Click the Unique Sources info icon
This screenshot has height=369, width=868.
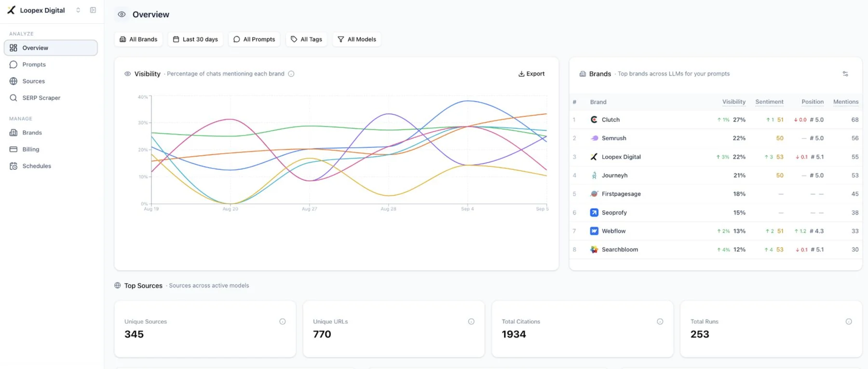click(283, 322)
